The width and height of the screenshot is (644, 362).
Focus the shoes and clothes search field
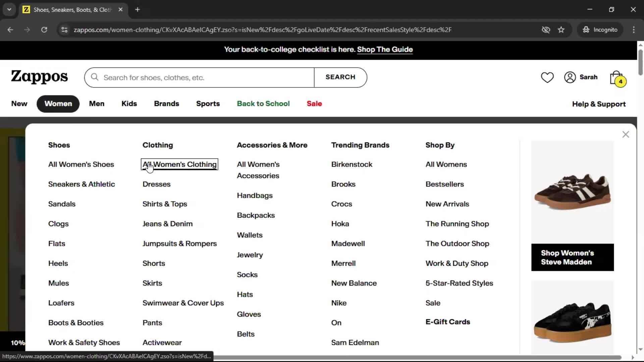199,77
